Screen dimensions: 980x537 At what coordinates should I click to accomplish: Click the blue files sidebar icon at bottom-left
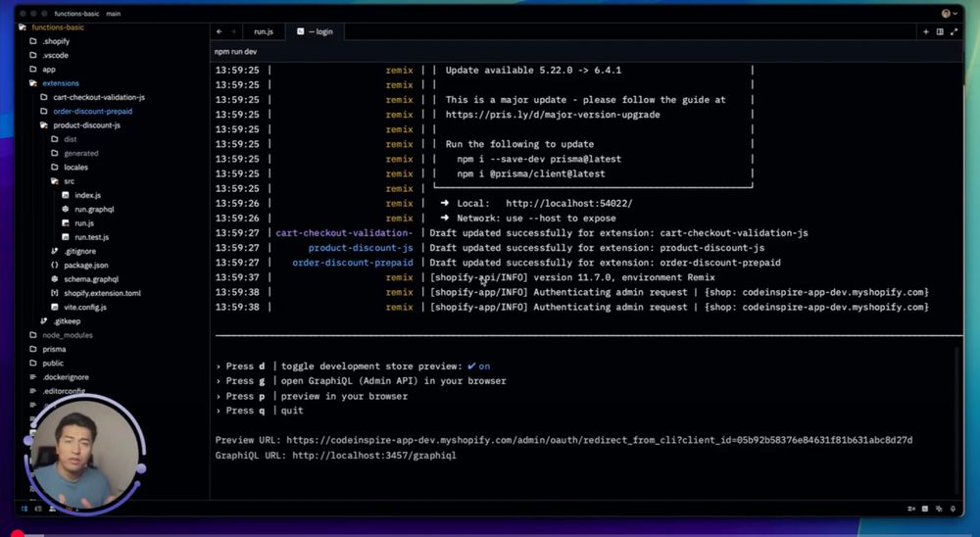click(24, 509)
